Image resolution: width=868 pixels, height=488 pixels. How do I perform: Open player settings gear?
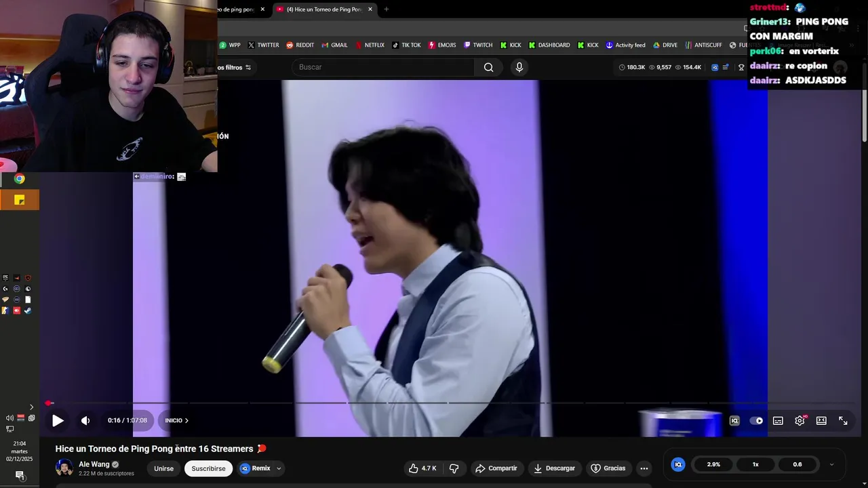point(800,421)
